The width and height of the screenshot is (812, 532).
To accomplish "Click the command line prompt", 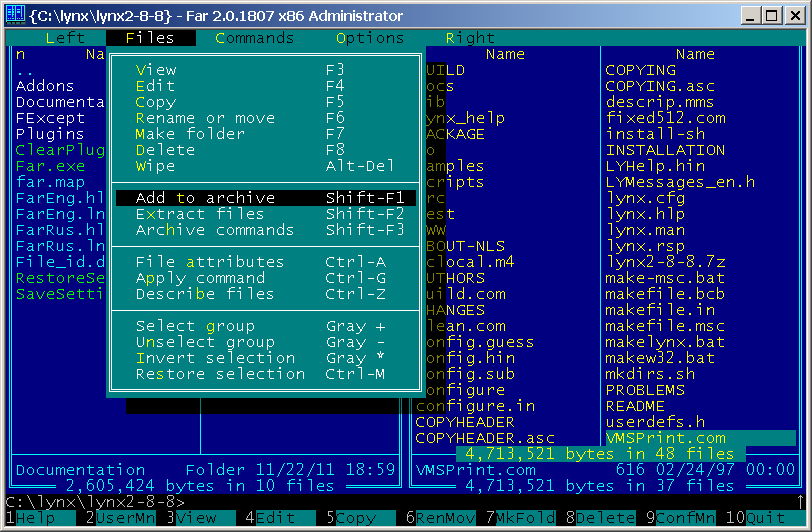I will tap(95, 501).
